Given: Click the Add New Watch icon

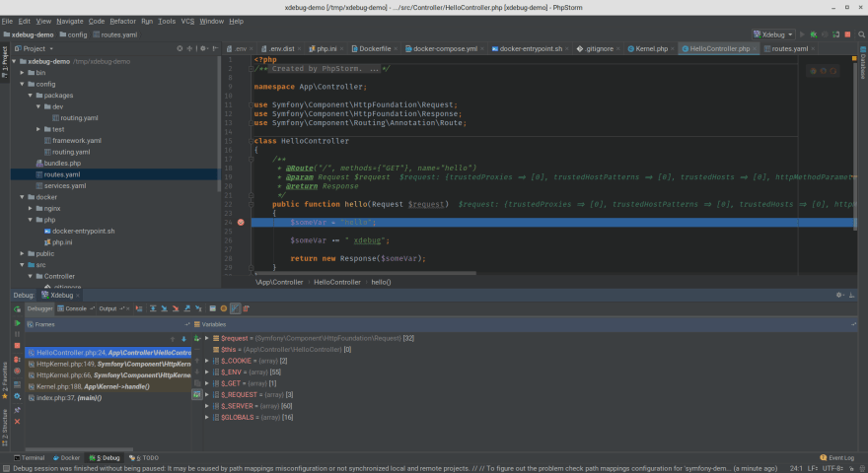Looking at the screenshot, I should coord(197,339).
